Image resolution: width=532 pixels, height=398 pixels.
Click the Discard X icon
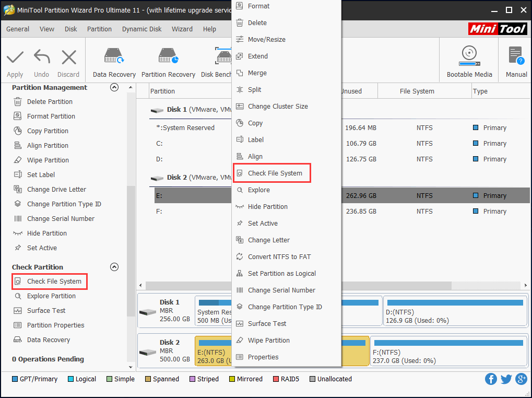(69, 57)
